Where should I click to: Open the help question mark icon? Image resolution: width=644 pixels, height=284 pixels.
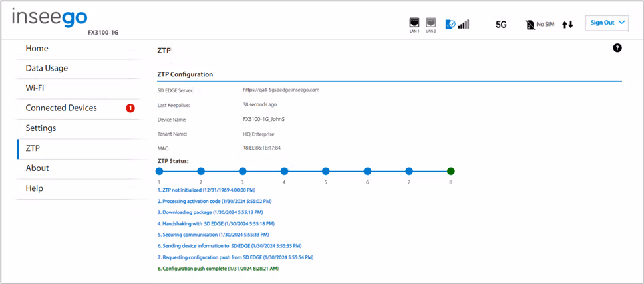617,48
